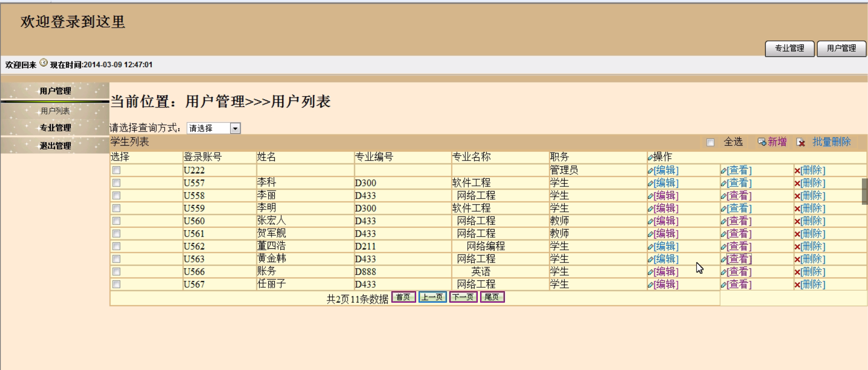The width and height of the screenshot is (868, 370).
Task: Click red X delete icon in U566 row
Action: [797, 272]
